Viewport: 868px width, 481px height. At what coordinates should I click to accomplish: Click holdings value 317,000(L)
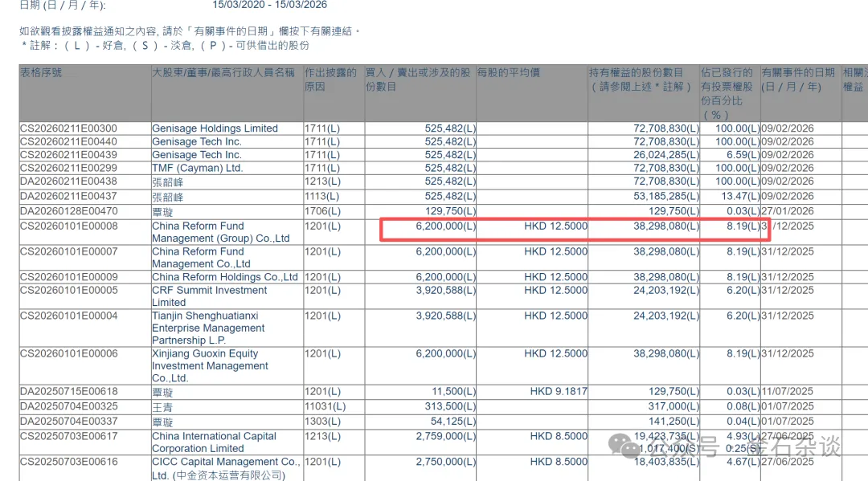[674, 406]
